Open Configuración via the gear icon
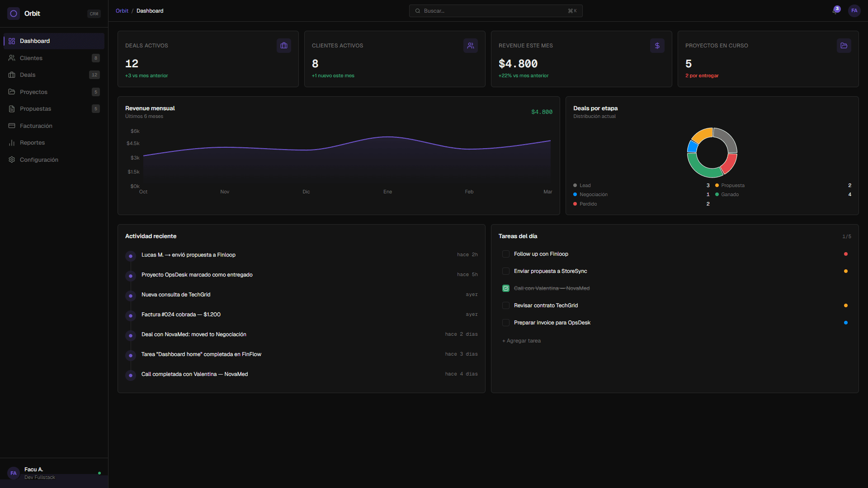The height and width of the screenshot is (488, 868). click(x=12, y=160)
